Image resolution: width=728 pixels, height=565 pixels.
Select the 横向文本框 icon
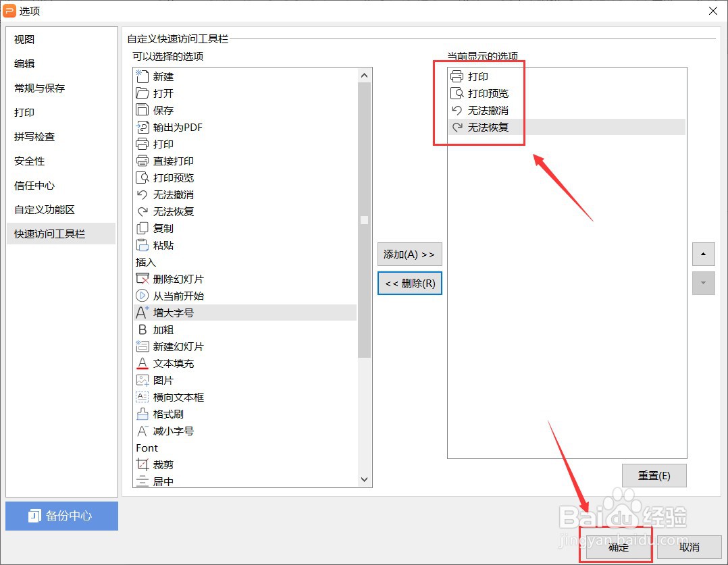pyautogui.click(x=142, y=397)
